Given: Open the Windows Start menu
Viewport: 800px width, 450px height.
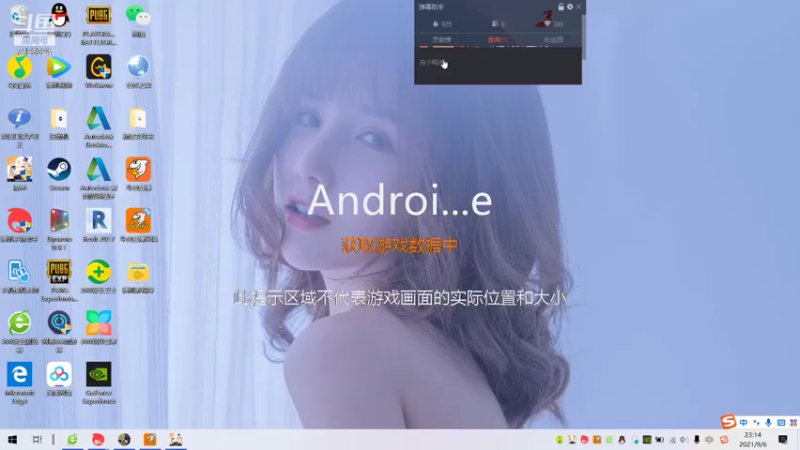Looking at the screenshot, I should click(x=13, y=439).
